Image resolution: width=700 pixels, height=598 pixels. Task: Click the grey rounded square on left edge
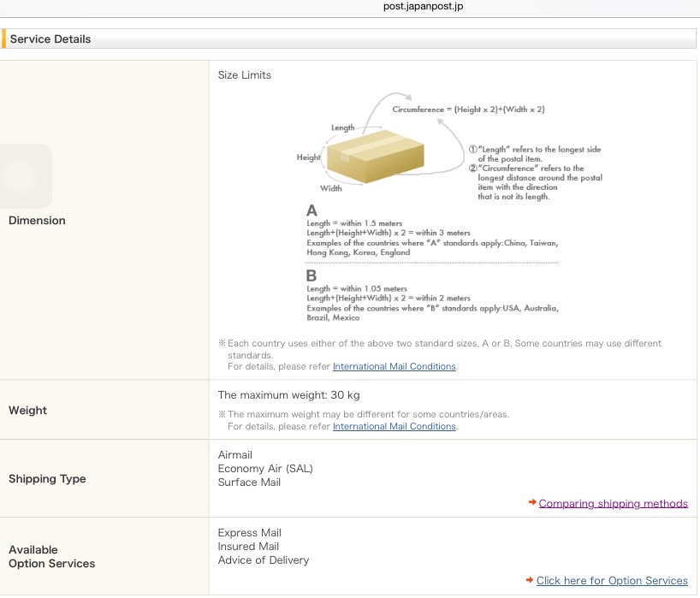pyautogui.click(x=26, y=175)
